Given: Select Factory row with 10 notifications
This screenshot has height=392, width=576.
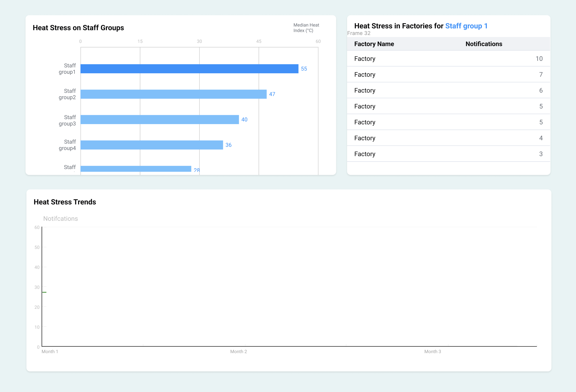Looking at the screenshot, I should pyautogui.click(x=448, y=59).
